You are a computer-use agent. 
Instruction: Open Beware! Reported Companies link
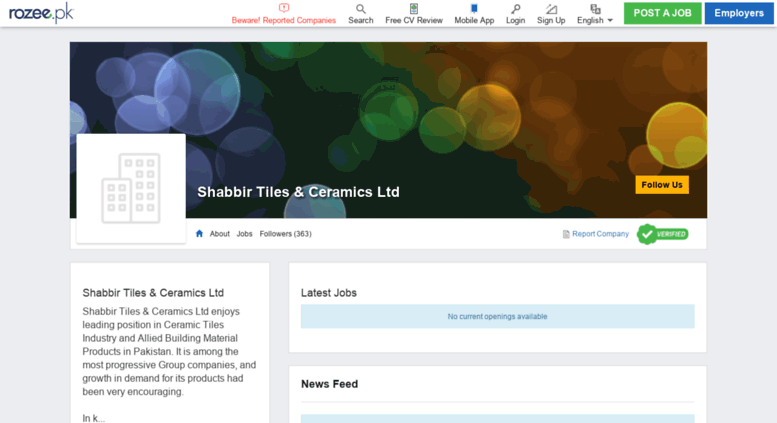tap(284, 20)
